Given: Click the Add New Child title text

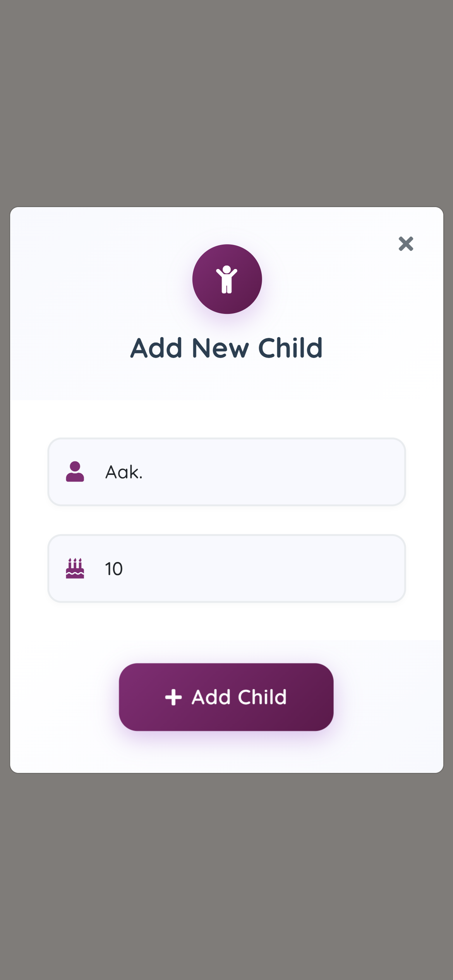Looking at the screenshot, I should coord(226,348).
